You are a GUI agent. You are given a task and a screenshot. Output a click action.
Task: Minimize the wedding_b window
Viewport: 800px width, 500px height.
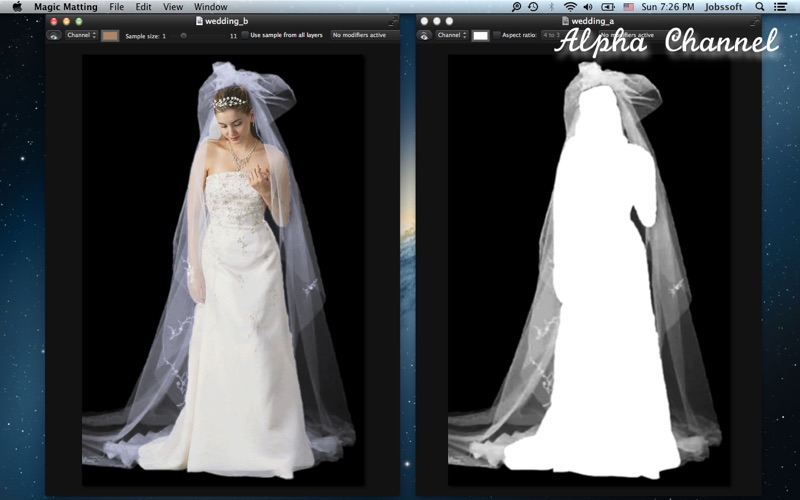tap(66, 21)
